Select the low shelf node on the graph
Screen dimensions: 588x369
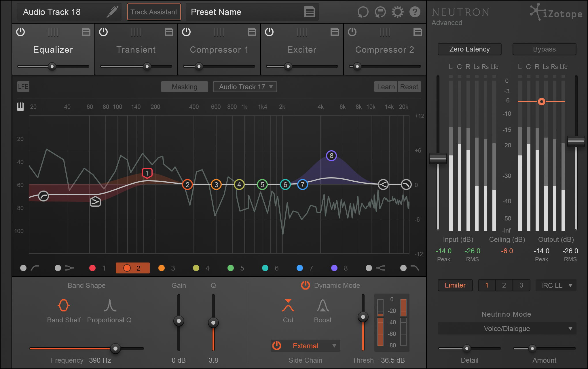[x=95, y=201]
